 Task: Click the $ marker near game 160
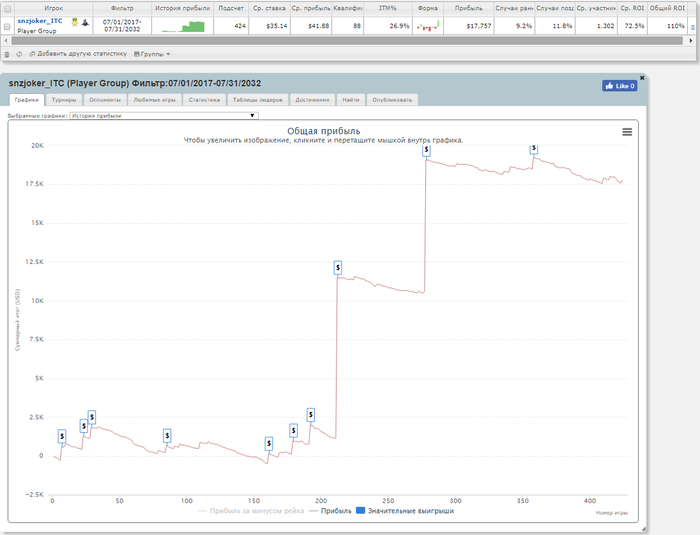[x=269, y=443]
